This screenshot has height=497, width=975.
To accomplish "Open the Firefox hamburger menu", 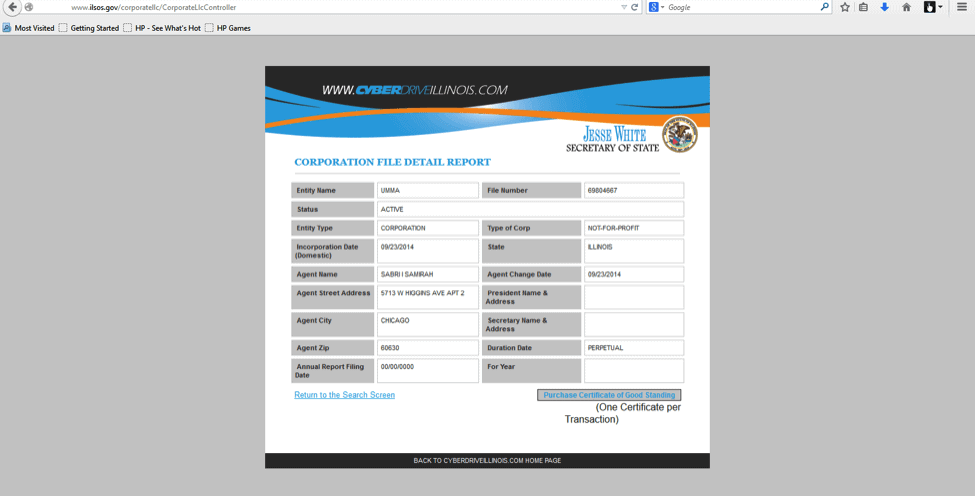I will pyautogui.click(x=962, y=7).
